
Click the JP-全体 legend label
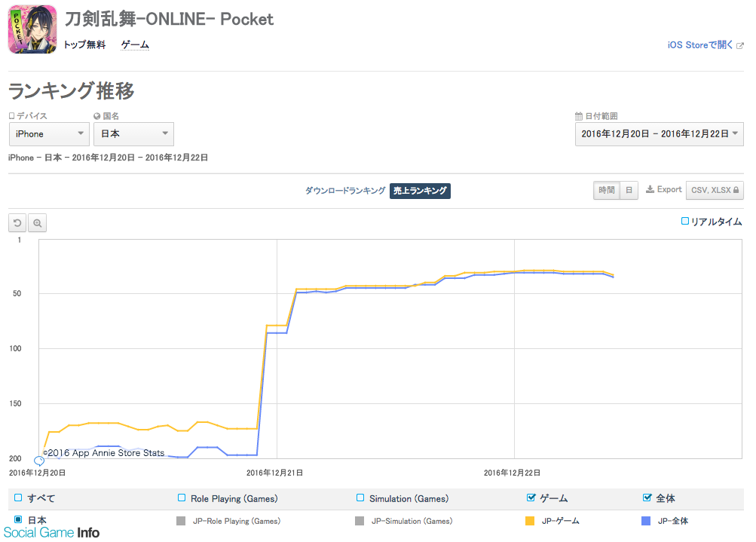pos(673,521)
